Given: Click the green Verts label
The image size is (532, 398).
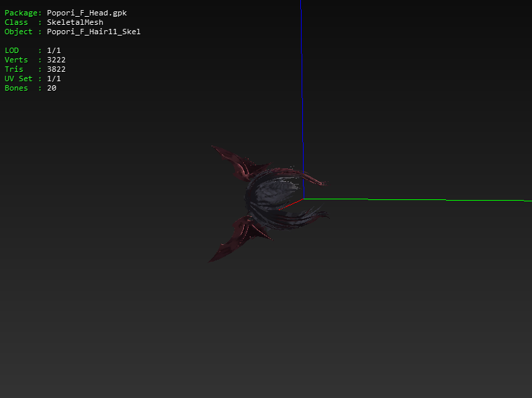Looking at the screenshot, I should click(16, 60).
